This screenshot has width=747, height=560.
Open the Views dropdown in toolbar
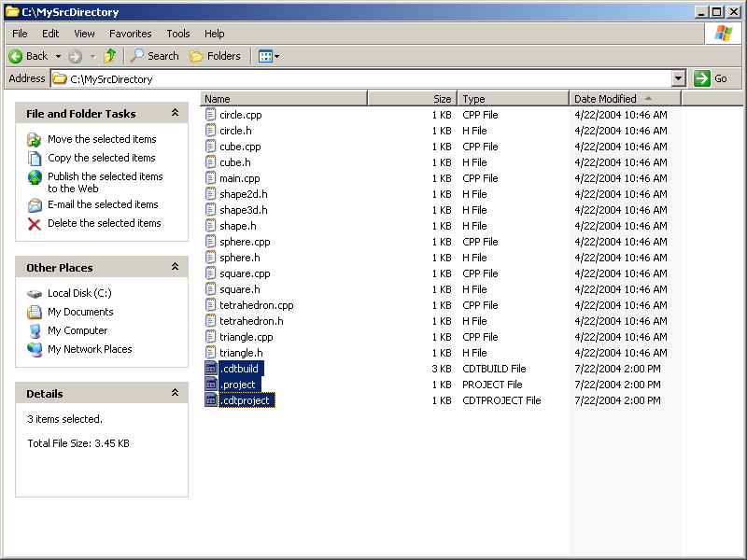click(268, 56)
